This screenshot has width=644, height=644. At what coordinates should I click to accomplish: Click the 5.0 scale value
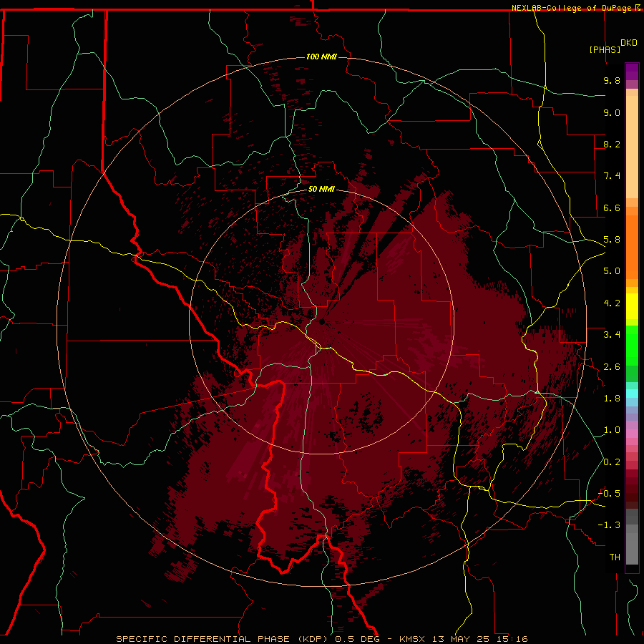[x=612, y=271]
